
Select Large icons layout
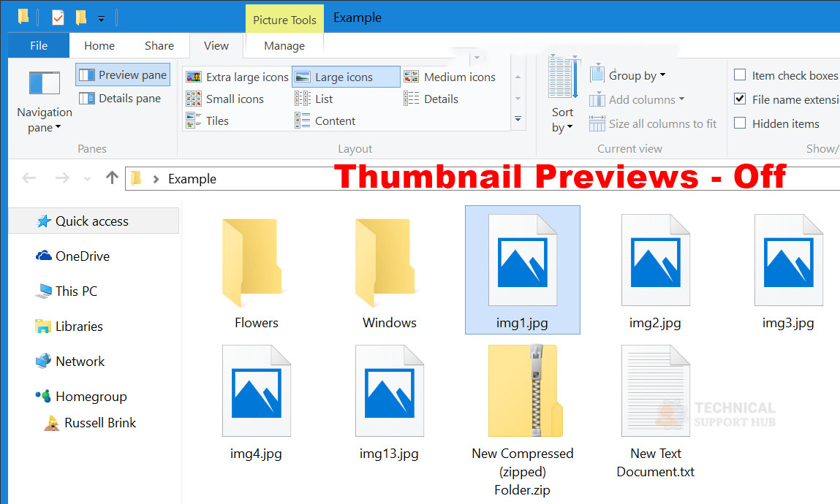point(346,77)
